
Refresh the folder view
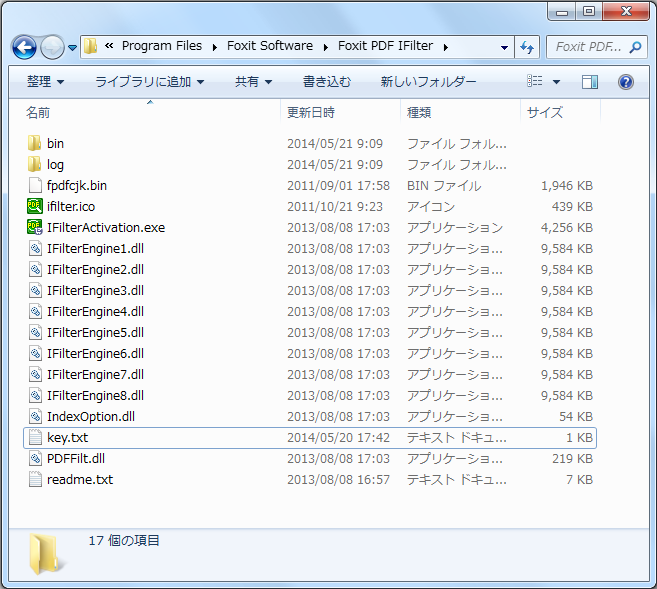coord(527,47)
